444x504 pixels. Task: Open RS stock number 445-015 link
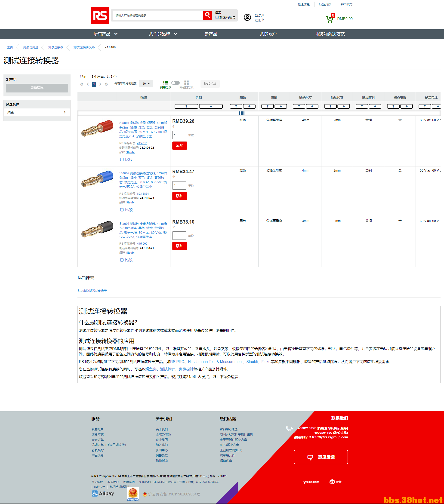click(142, 143)
